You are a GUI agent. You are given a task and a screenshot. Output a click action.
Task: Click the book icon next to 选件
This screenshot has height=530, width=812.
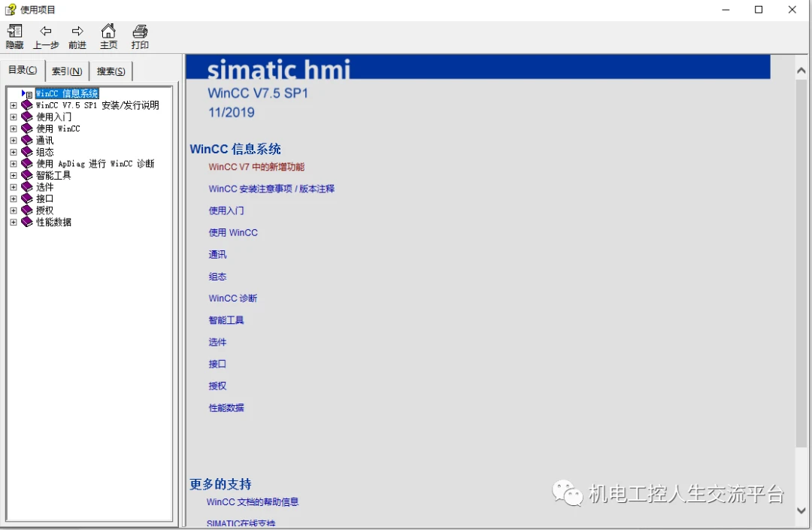[27, 187]
